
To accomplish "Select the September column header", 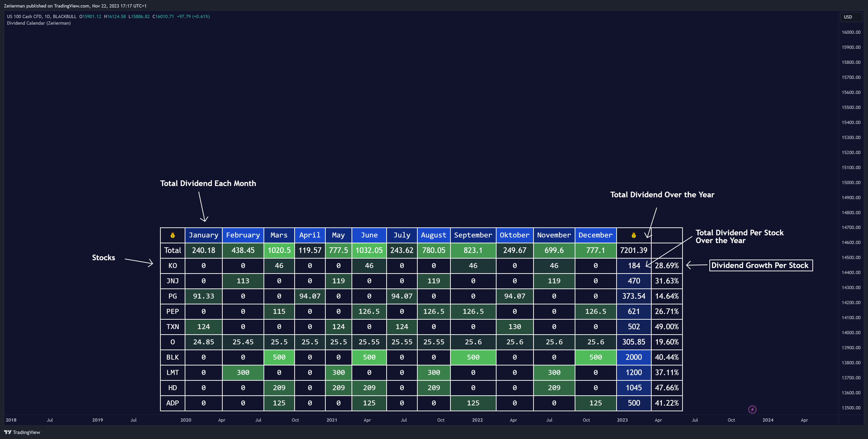I will click(x=473, y=235).
